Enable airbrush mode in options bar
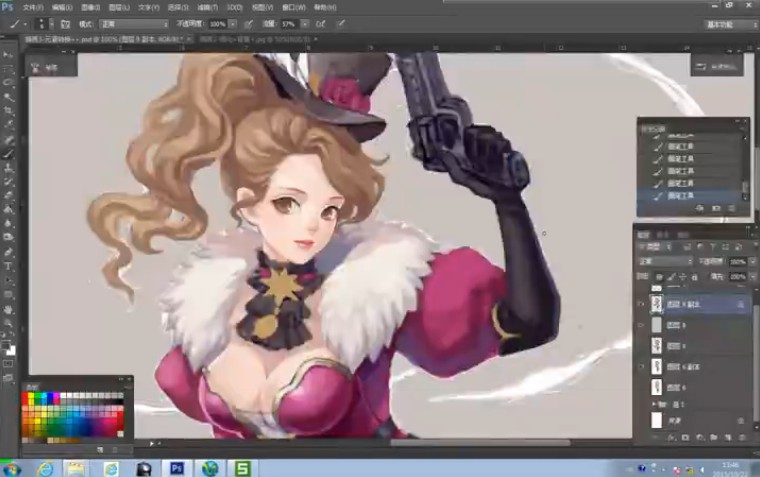Viewport: 760px width, 477px height. coord(321,24)
